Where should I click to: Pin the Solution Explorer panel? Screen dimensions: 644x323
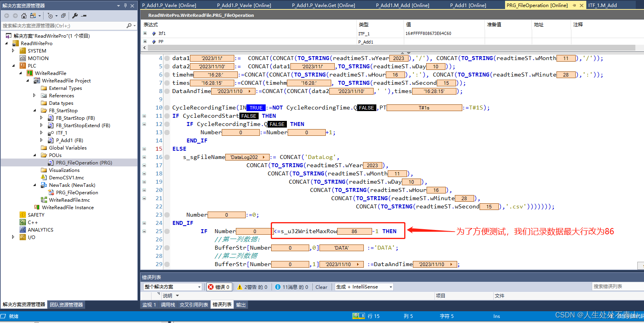(x=125, y=5)
